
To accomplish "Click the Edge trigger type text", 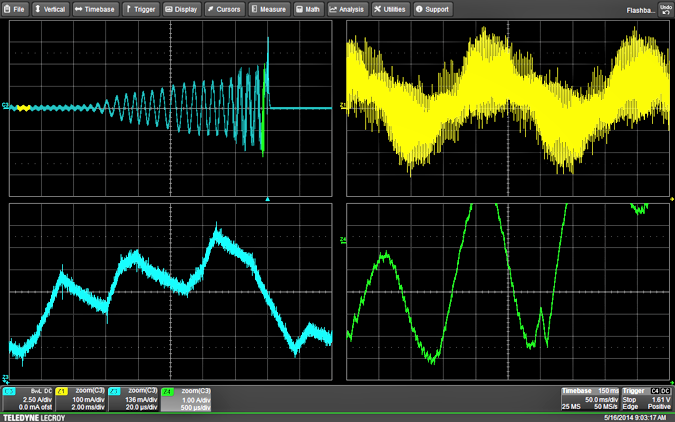I will coord(630,406).
